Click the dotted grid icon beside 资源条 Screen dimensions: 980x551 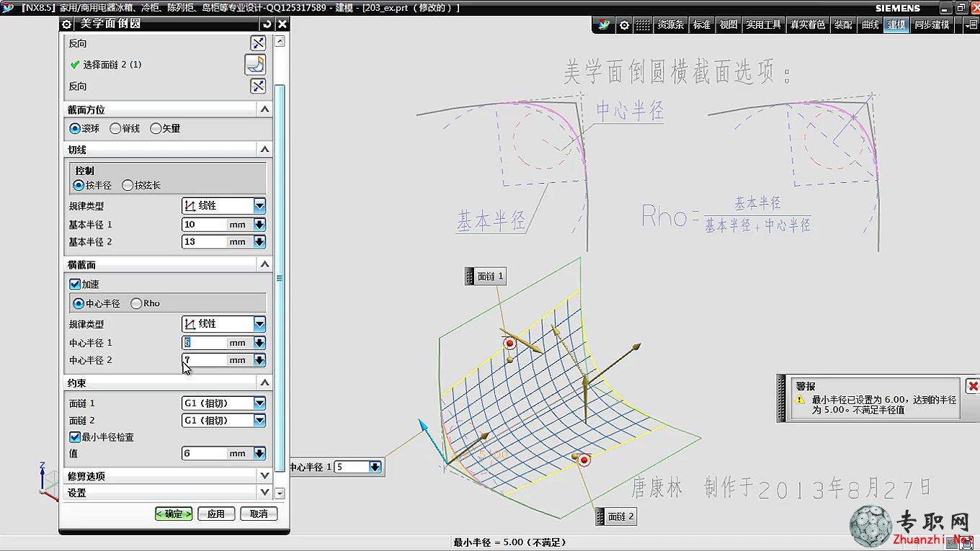[x=642, y=24]
